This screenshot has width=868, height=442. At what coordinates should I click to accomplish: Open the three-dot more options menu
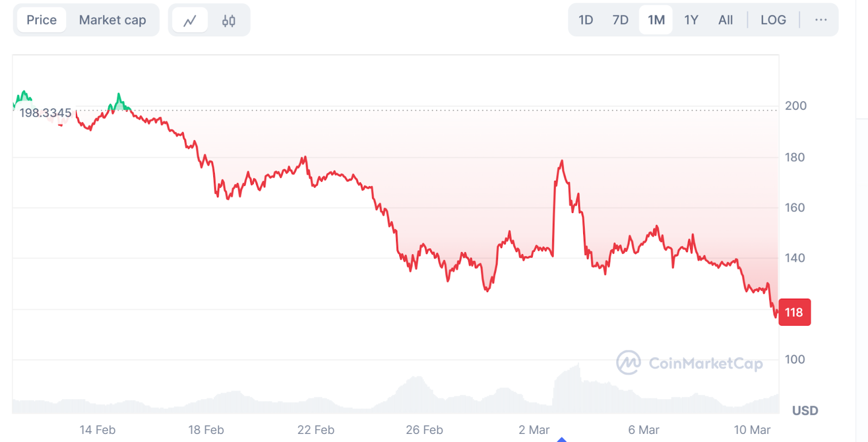(821, 20)
